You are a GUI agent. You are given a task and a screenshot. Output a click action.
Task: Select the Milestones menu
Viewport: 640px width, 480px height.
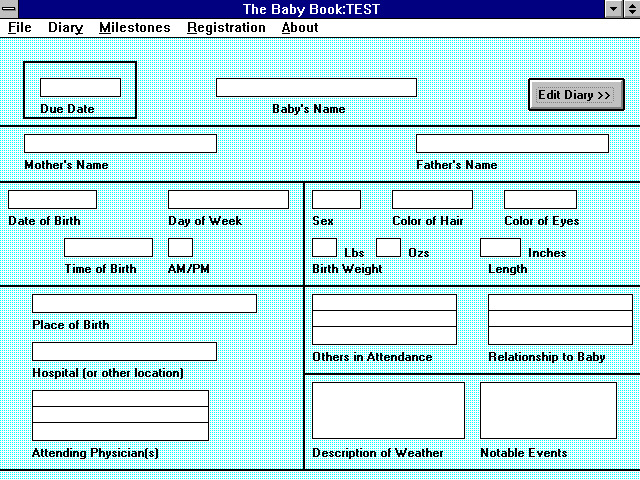134,28
